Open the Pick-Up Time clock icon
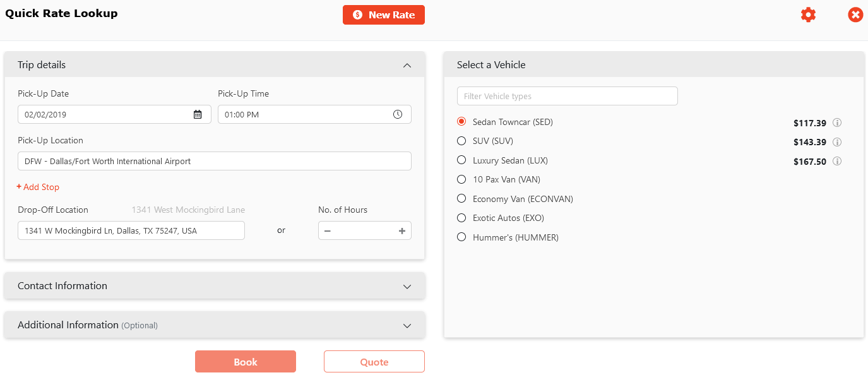Screen dimensions: 868x375 [x=398, y=114]
